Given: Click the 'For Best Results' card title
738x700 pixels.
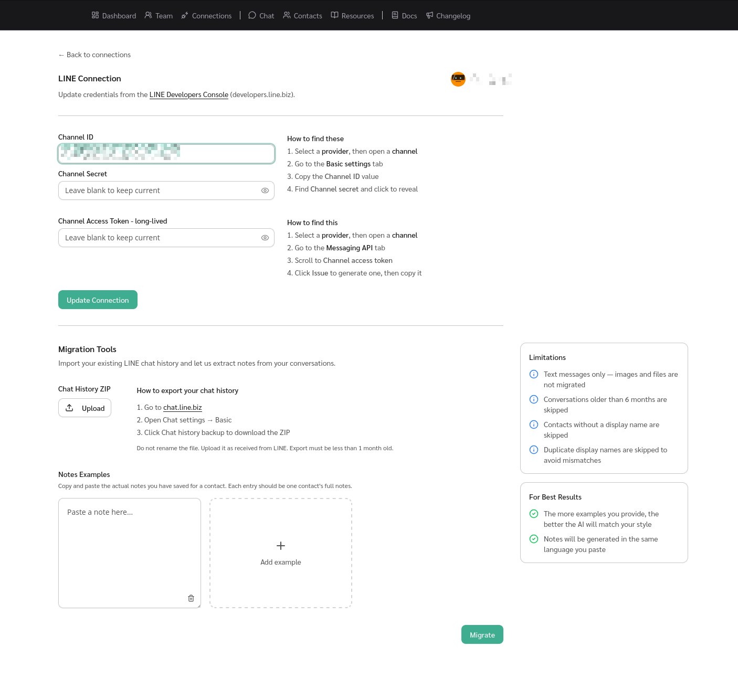Looking at the screenshot, I should click(555, 497).
